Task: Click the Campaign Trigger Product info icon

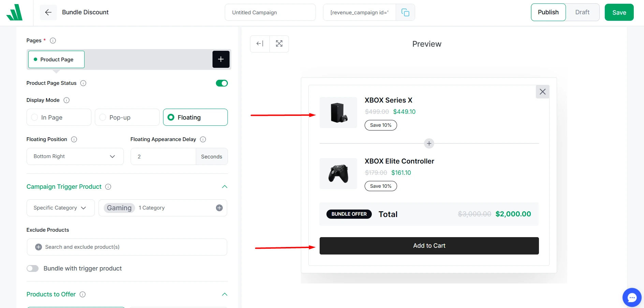Action: point(108,187)
